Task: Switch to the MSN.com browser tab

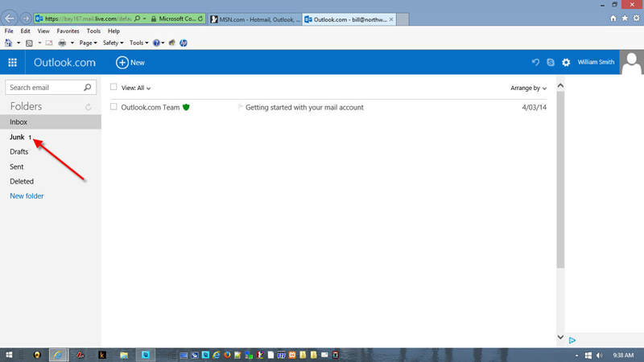Action: click(x=255, y=19)
